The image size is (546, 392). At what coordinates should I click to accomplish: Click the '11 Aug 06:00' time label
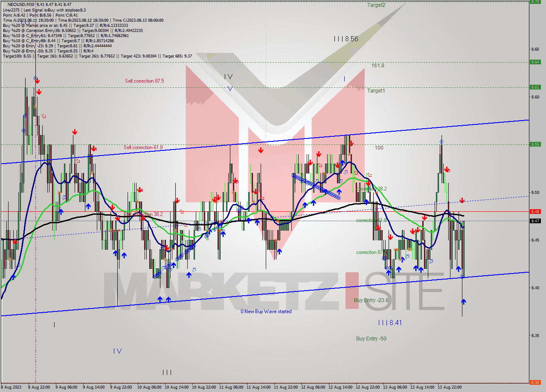click(231, 387)
